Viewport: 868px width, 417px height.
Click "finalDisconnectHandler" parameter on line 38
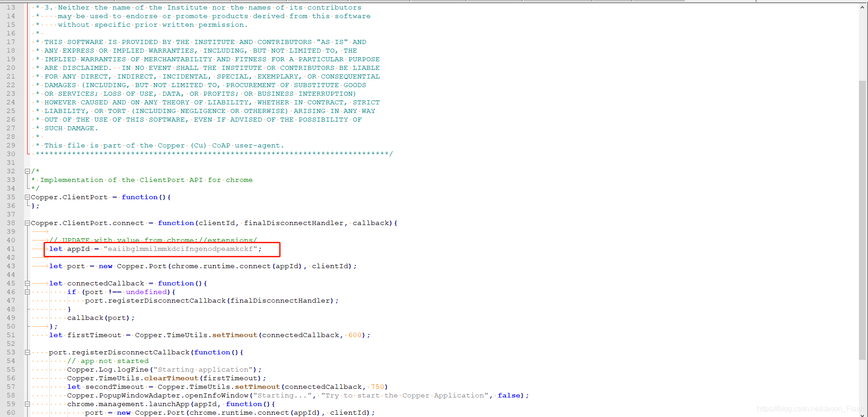[294, 223]
